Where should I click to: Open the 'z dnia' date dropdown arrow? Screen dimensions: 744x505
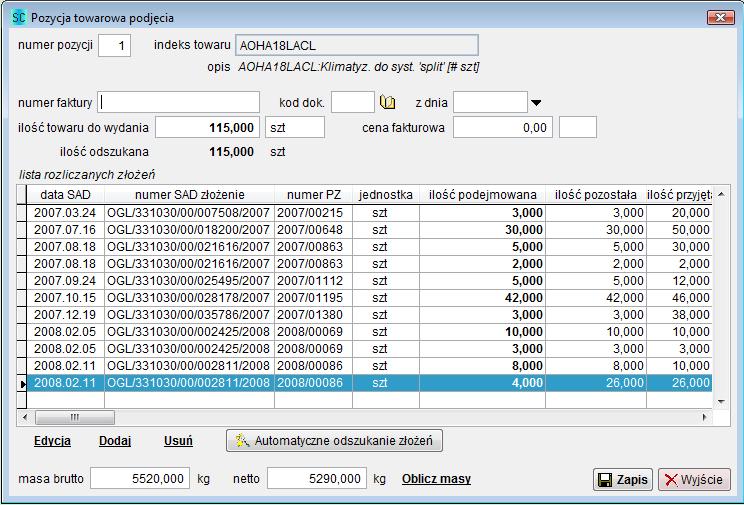[x=536, y=103]
